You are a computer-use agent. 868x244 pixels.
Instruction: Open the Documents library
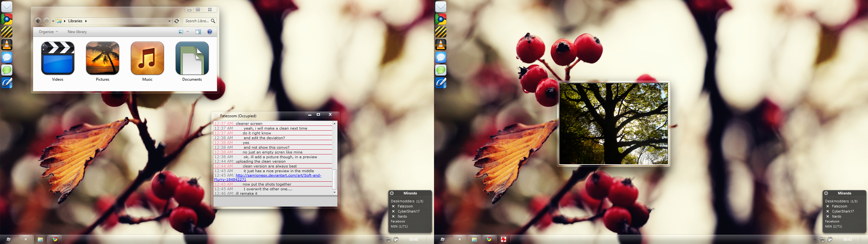click(x=192, y=61)
